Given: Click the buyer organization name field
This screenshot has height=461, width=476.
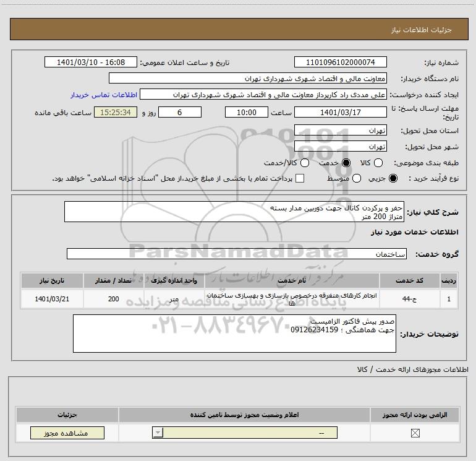Looking at the screenshot, I should point(248,78).
